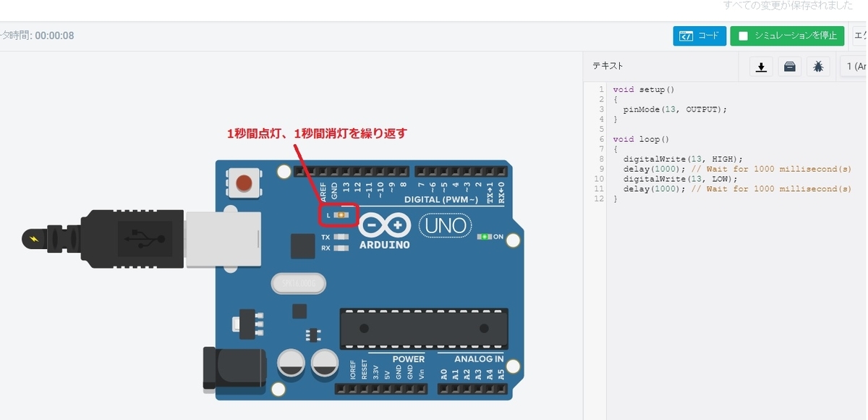Place cursor on 'digitalWrite(13, HIGH);' line

(x=683, y=159)
